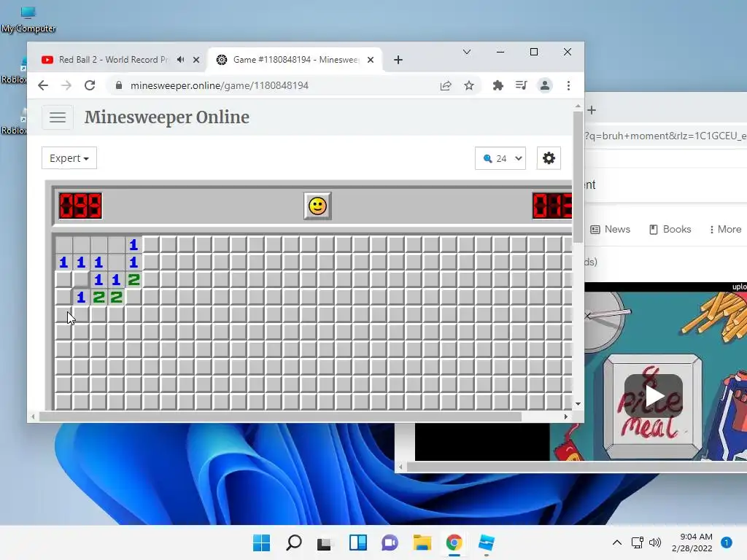
Task: Bookmark this page with the star
Action: point(469,85)
